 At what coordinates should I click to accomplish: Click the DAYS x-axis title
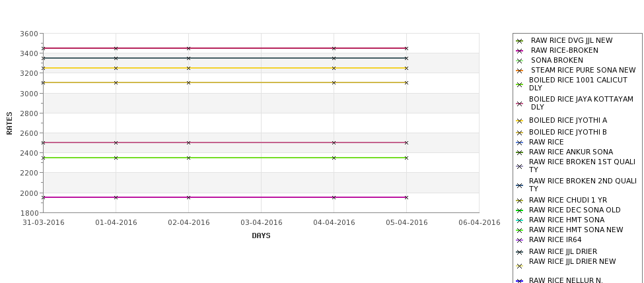[261, 236]
